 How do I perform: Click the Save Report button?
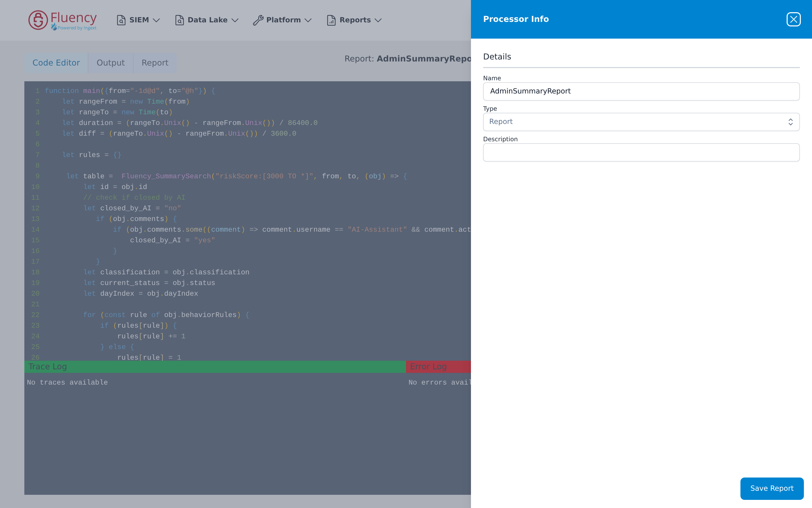pos(772,488)
